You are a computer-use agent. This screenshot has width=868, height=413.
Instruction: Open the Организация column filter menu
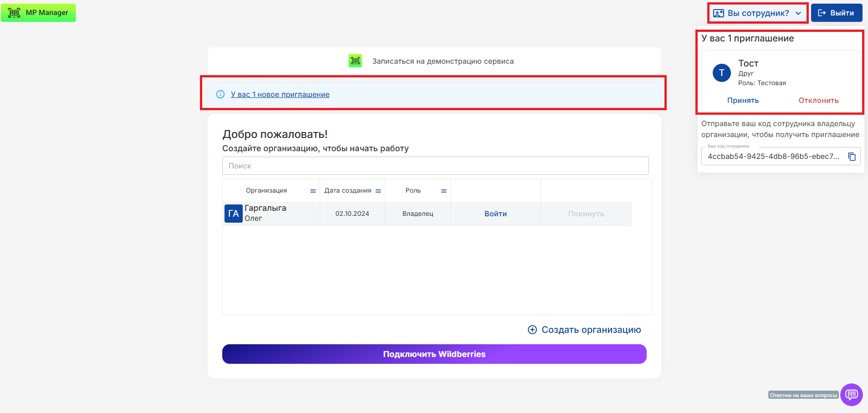click(x=313, y=191)
